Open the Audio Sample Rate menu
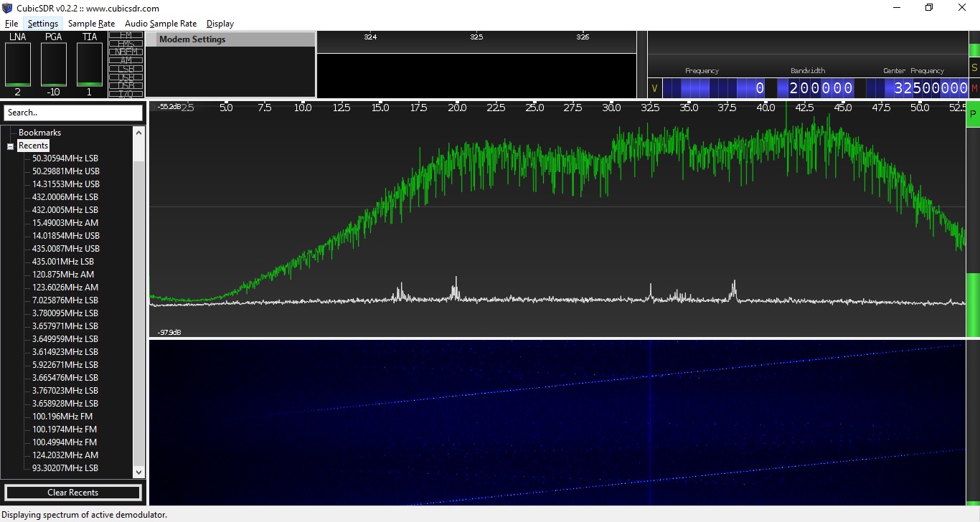Viewport: 980px width, 522px height. point(161,24)
